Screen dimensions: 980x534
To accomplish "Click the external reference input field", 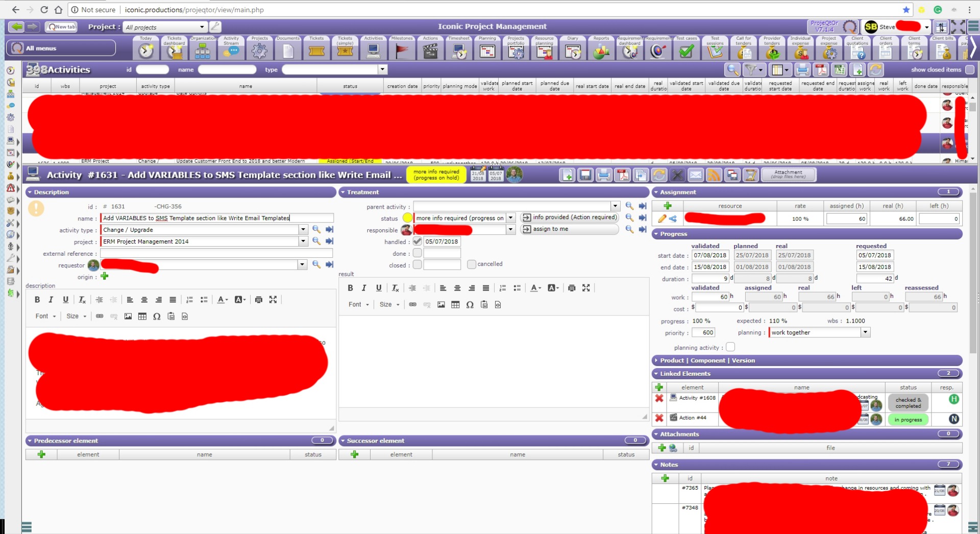I will (216, 253).
